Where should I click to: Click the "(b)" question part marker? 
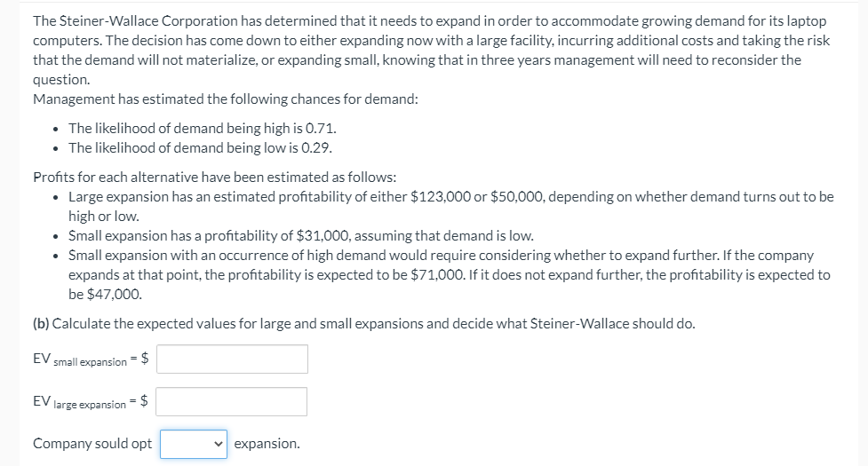point(42,323)
